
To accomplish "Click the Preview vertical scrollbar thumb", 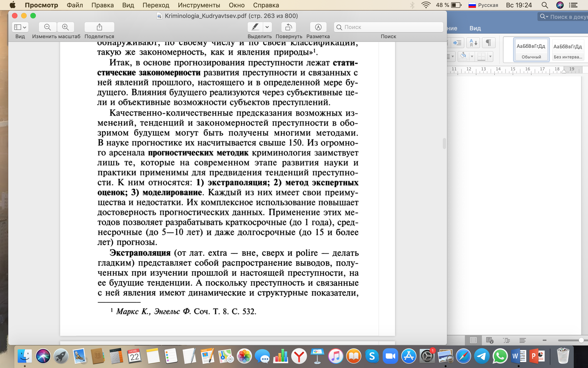I will pyautogui.click(x=444, y=143).
